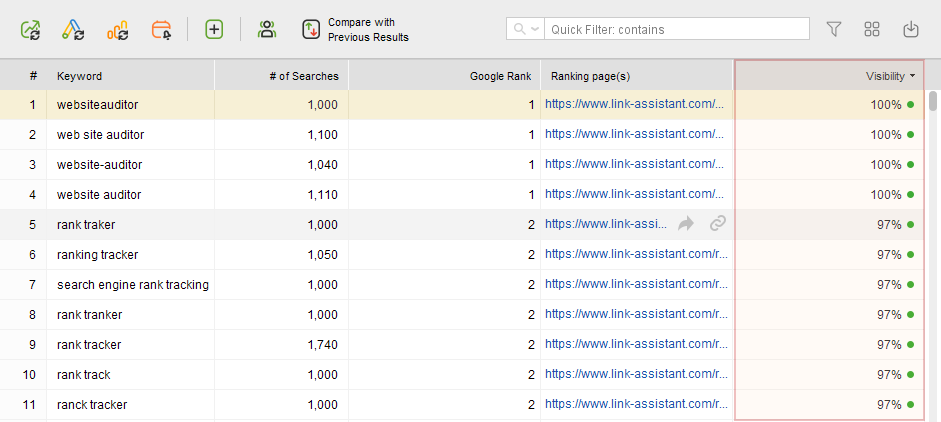Click the vertical scrollbar thumb
The image size is (941, 422).
click(933, 101)
